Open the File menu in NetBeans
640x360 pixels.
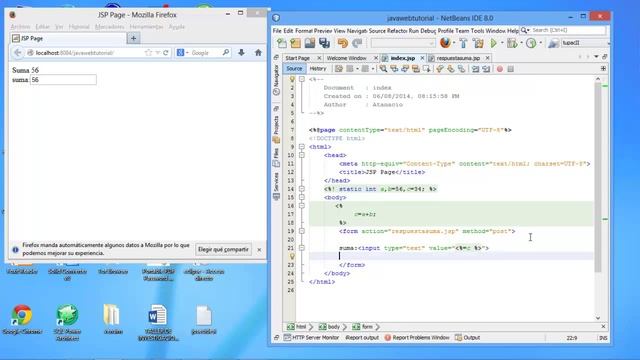[277, 31]
